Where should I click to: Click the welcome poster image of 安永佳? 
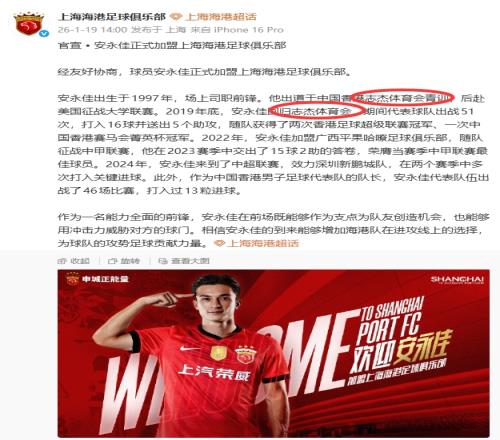pos(273,353)
